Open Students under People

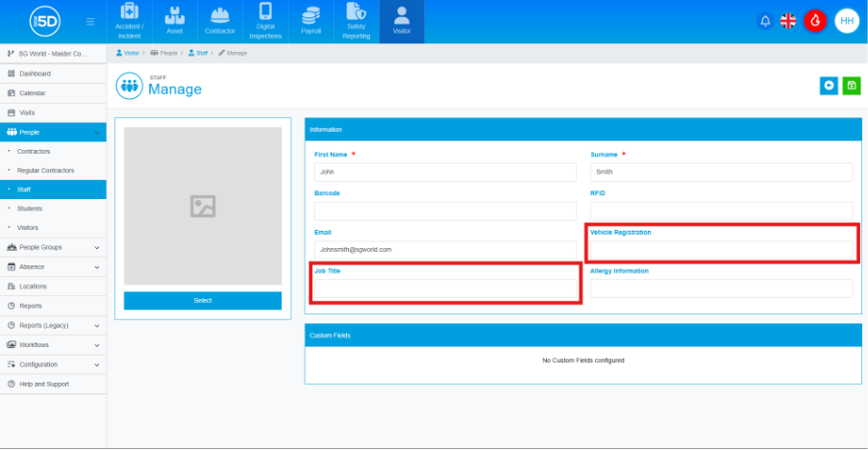(53, 209)
